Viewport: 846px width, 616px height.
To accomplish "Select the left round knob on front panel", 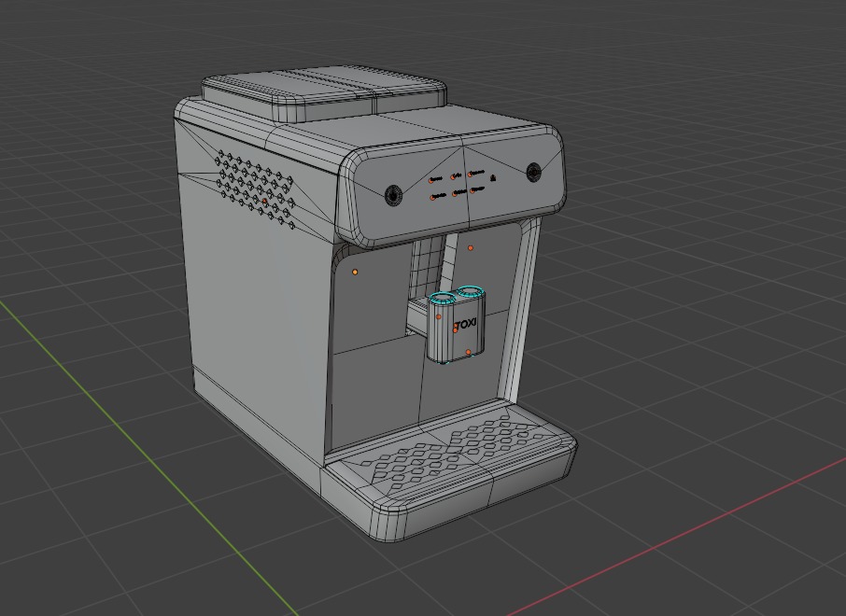I will (393, 195).
